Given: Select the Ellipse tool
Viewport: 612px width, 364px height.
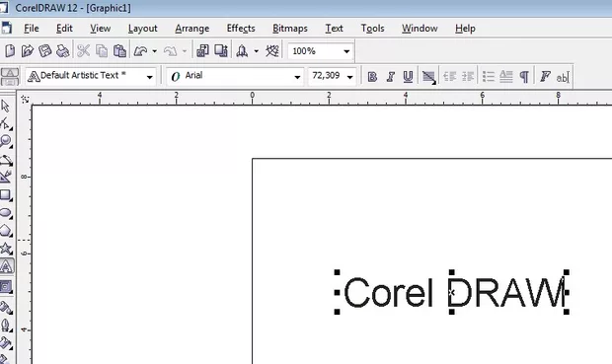Looking at the screenshot, I should tap(6, 213).
